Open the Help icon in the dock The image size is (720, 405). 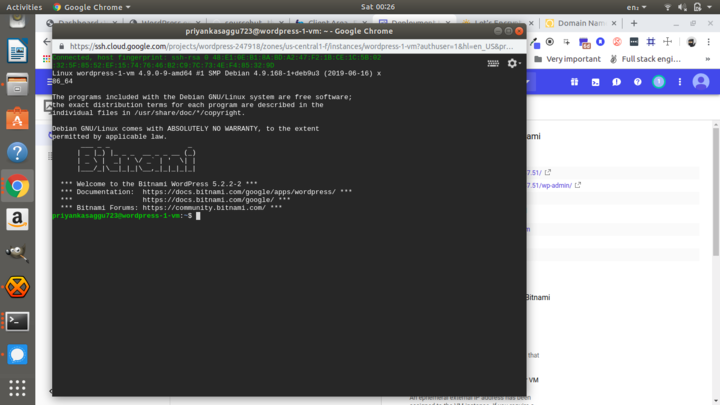[x=17, y=152]
